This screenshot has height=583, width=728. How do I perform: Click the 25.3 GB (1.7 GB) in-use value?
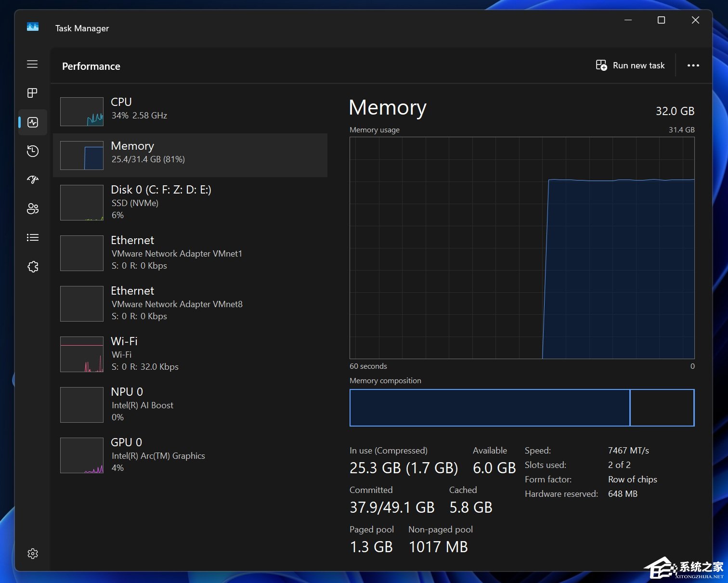point(404,468)
